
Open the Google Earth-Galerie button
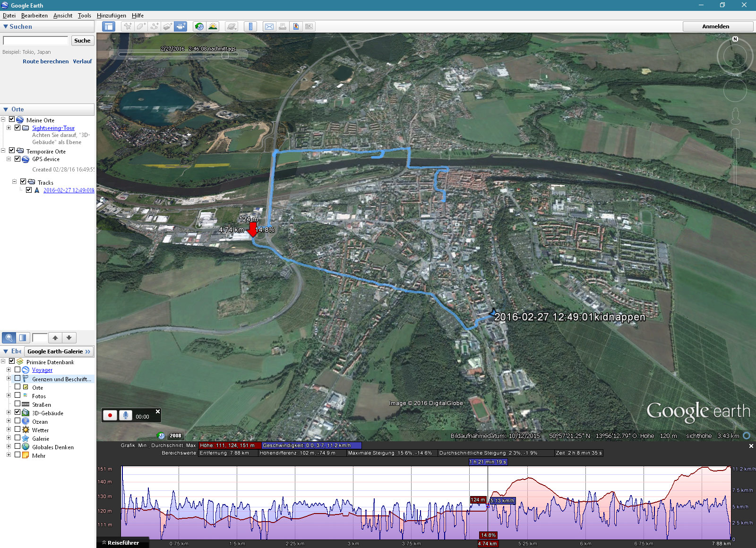59,351
